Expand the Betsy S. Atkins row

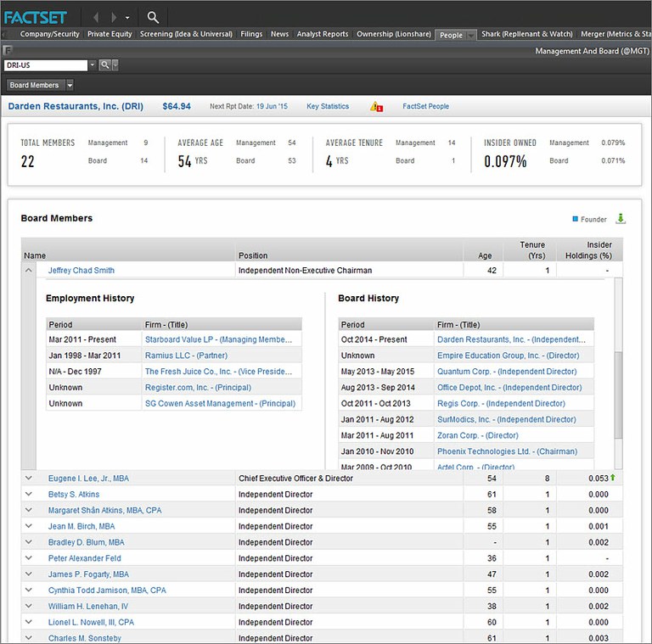(28, 494)
